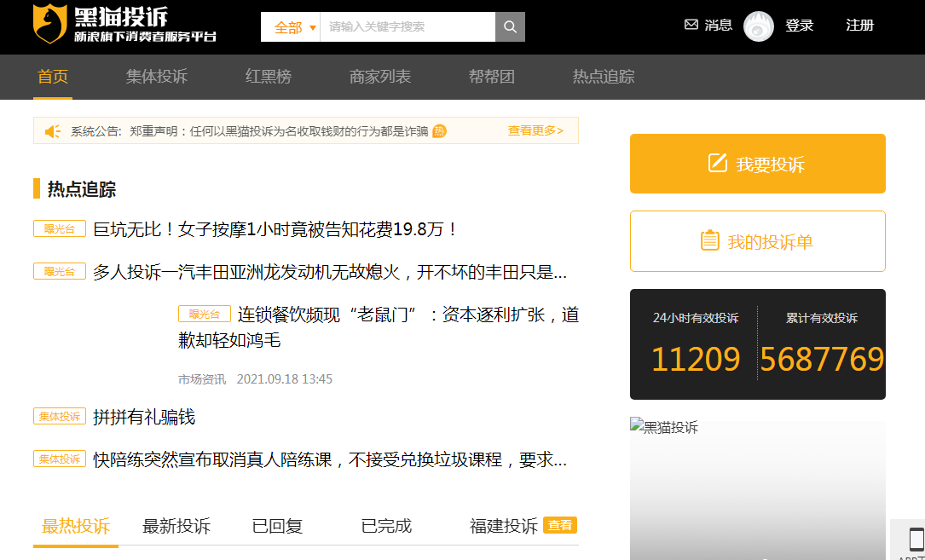
Task: Click the orange hot badge in the announcement
Action: tap(439, 131)
